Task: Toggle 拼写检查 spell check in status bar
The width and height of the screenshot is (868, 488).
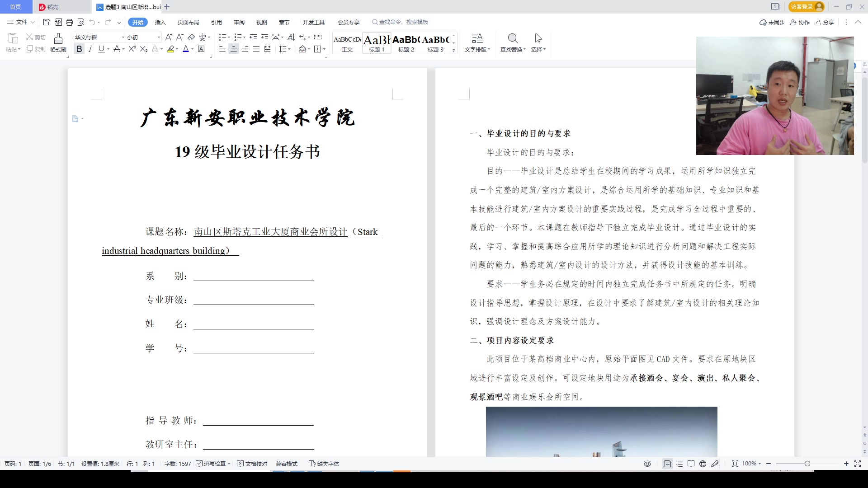Action: pyautogui.click(x=212, y=464)
